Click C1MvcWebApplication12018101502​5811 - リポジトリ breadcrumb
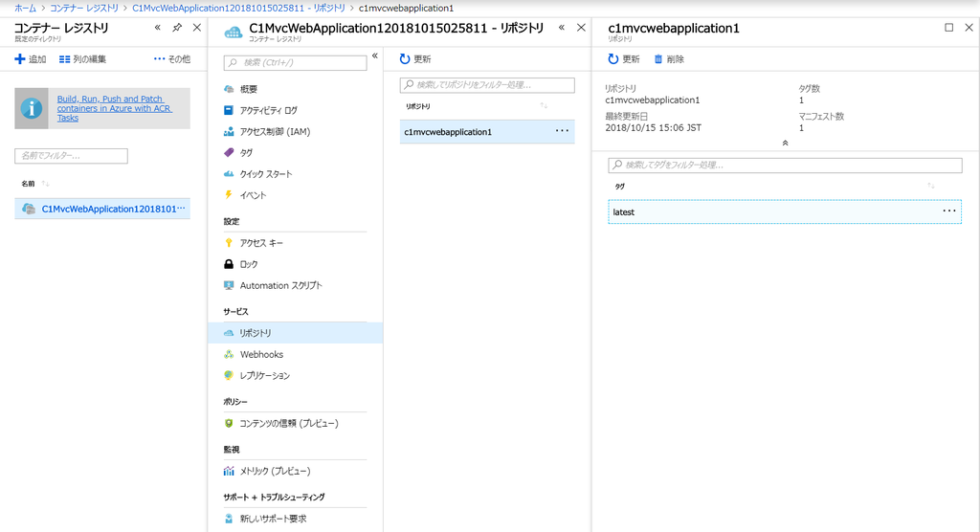Image resolution: width=980 pixels, height=532 pixels. 238,8
